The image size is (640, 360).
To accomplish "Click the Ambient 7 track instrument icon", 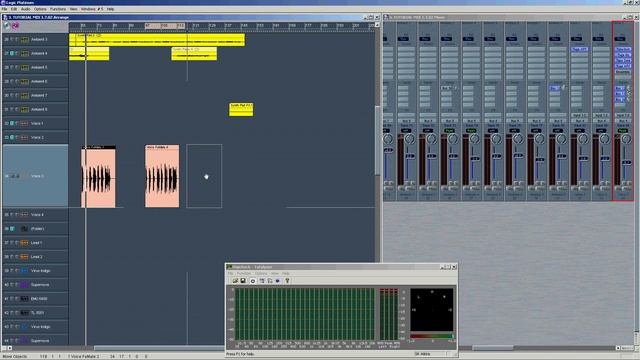I will pos(24,96).
